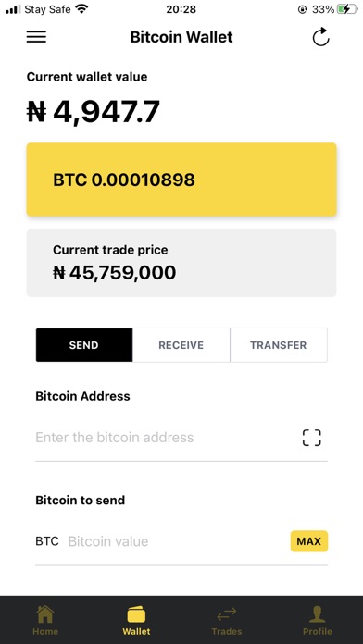Select the SEND tab
The image size is (363, 644).
[84, 345]
